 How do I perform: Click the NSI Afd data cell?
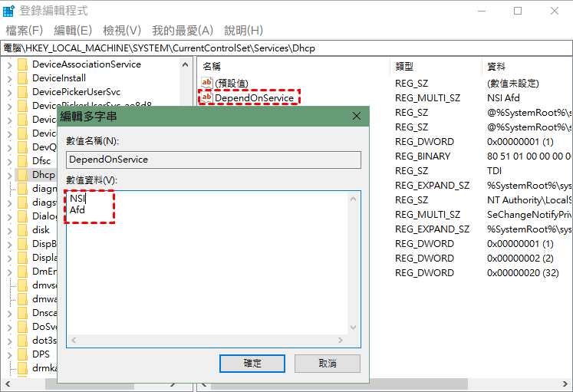(503, 98)
